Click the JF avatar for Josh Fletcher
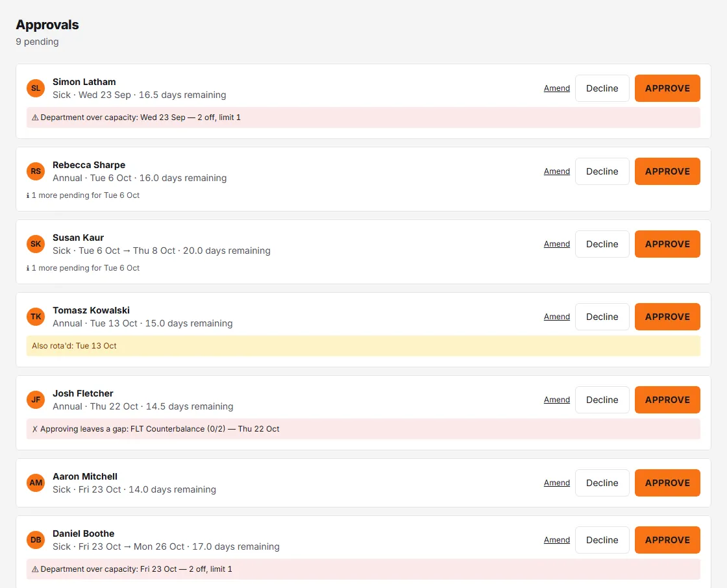The width and height of the screenshot is (727, 588). coord(36,400)
